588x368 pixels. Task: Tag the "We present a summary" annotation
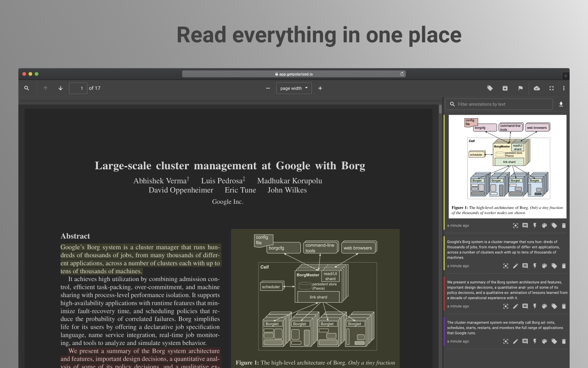pyautogui.click(x=554, y=306)
